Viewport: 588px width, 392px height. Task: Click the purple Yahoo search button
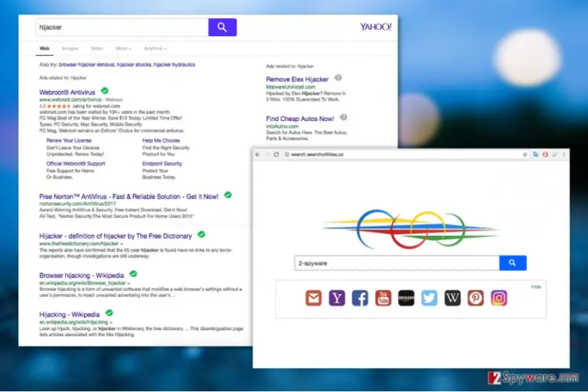point(222,28)
